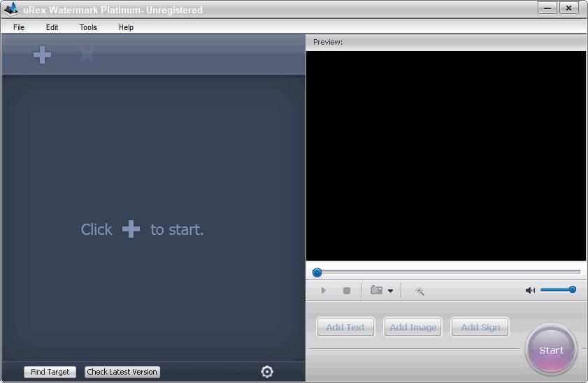Open settings via the gear icon
Image resolution: width=588 pixels, height=383 pixels.
pyautogui.click(x=266, y=372)
